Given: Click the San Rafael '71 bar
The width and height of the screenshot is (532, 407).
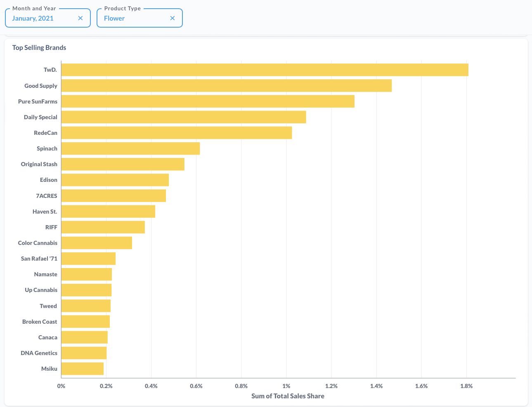Looking at the screenshot, I should coord(88,259).
